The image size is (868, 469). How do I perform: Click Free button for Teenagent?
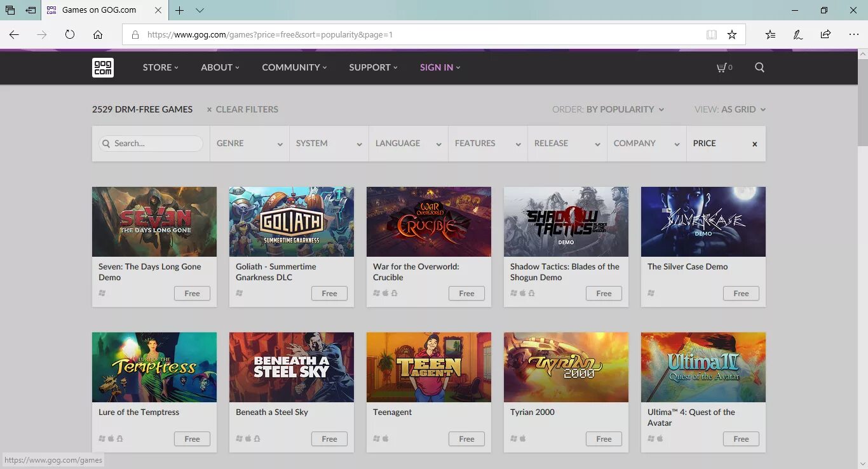pos(466,439)
